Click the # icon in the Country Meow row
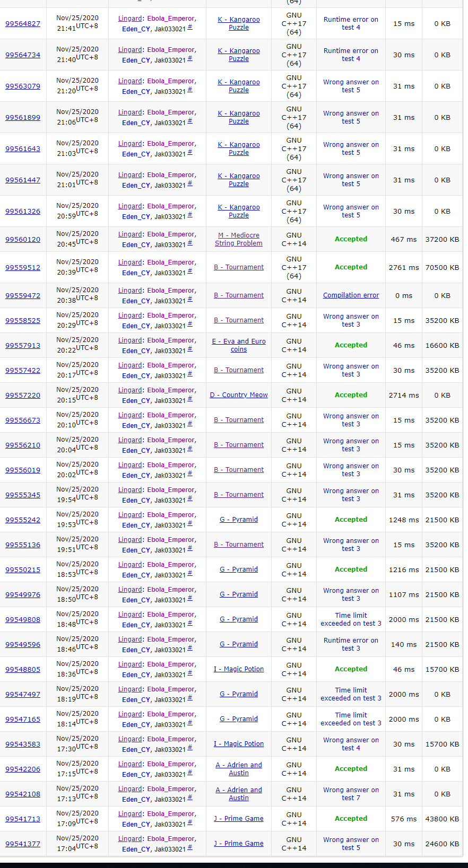Screen dimensions: 468x868 (190, 399)
